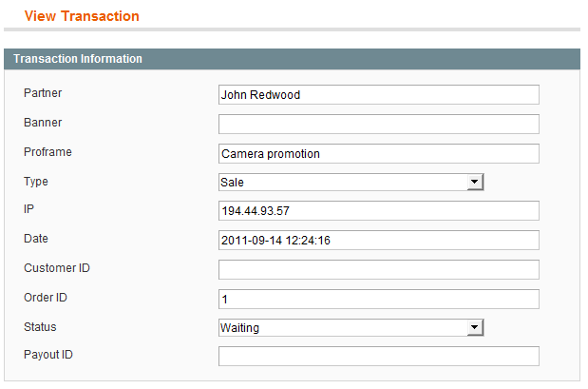
Task: Click the Partner label
Action: (x=43, y=93)
